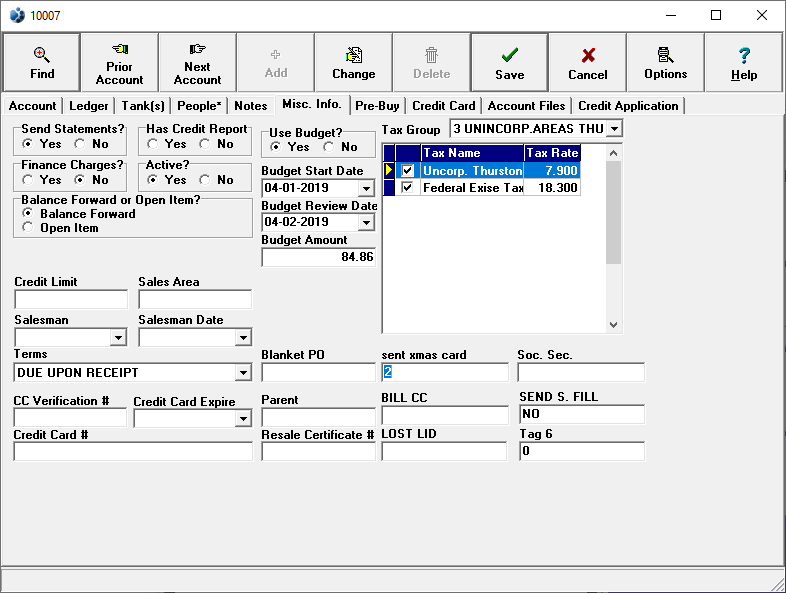
Task: Set Finance Charges to Yes
Action: pyautogui.click(x=28, y=180)
